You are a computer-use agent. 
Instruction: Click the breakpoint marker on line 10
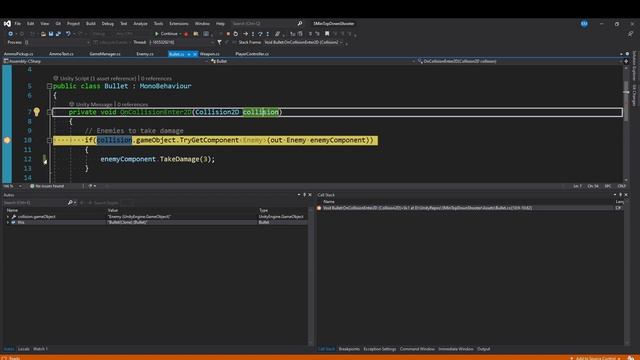pos(7,140)
